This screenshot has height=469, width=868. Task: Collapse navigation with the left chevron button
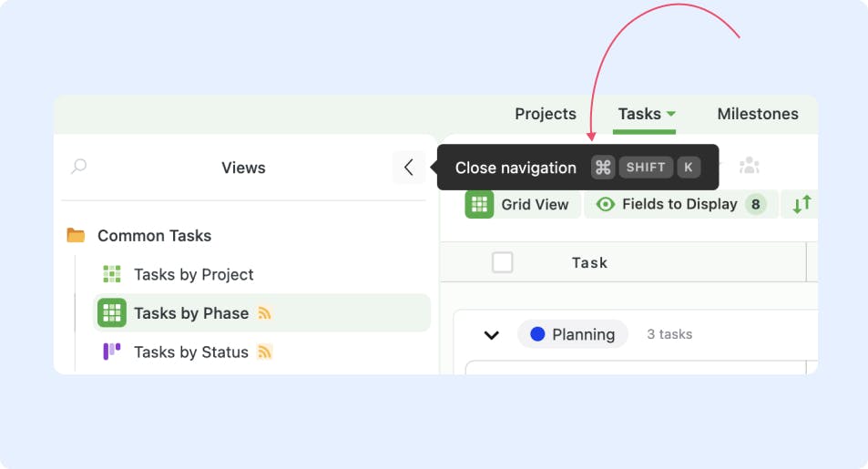409,168
